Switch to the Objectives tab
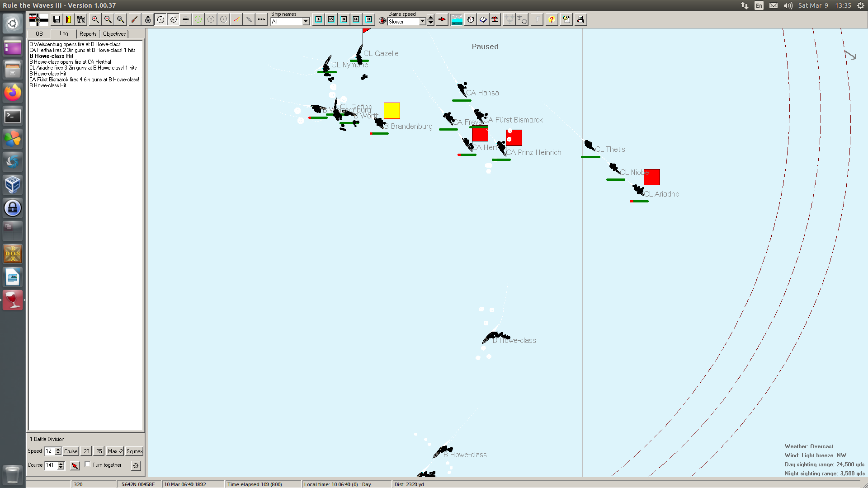 point(114,34)
